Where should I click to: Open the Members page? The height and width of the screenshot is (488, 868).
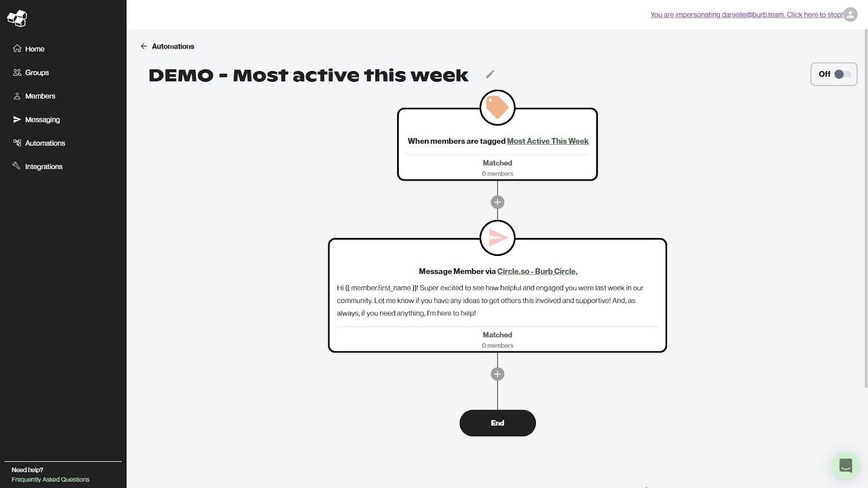coord(40,96)
